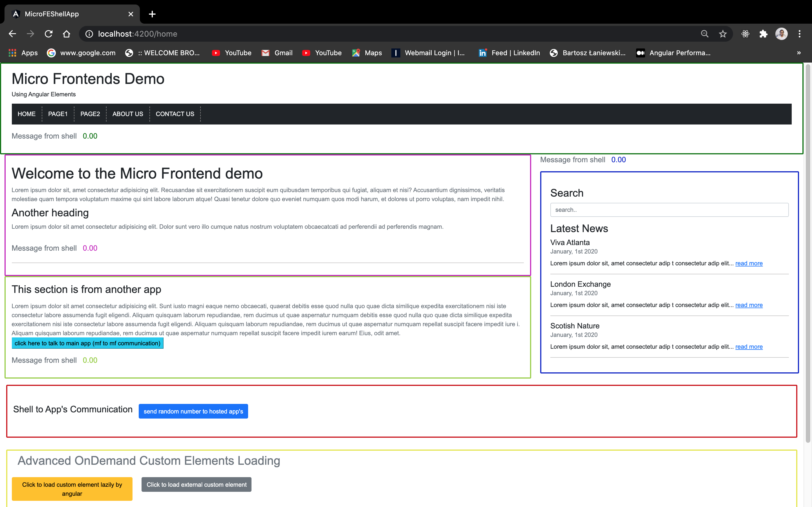Image resolution: width=812 pixels, height=507 pixels.
Task: Open a new browser tab
Action: click(152, 14)
